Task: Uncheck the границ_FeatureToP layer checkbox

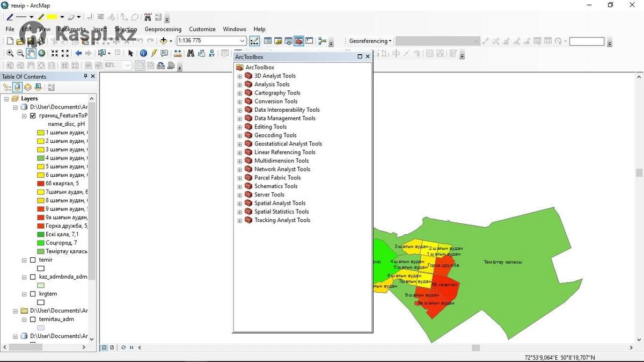Action: 33,115
